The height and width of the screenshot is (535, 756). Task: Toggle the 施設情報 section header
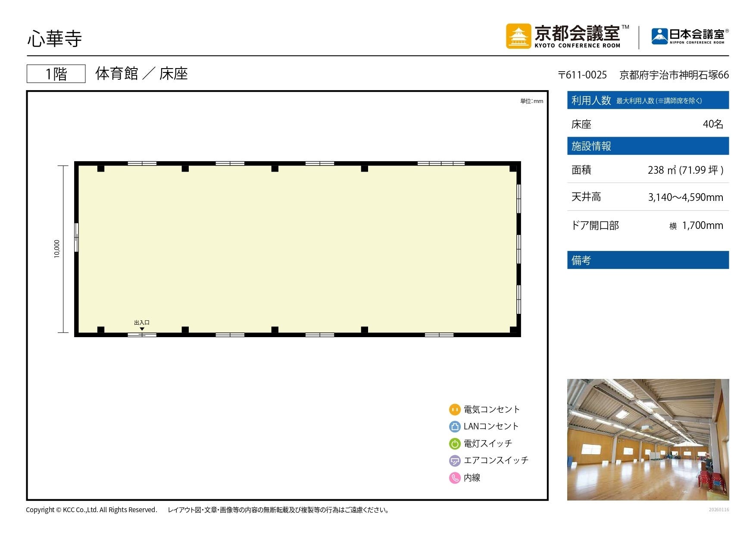pyautogui.click(x=647, y=146)
